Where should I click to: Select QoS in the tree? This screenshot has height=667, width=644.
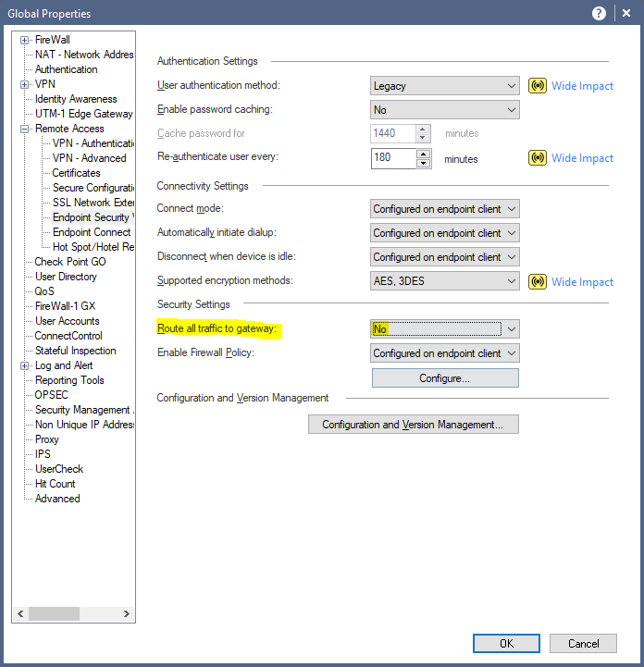pos(44,291)
